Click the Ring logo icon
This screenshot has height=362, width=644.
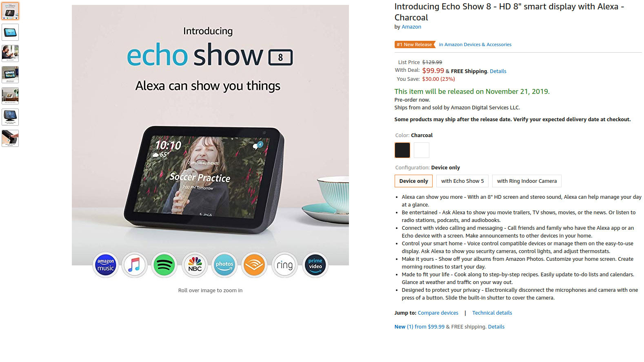[284, 265]
